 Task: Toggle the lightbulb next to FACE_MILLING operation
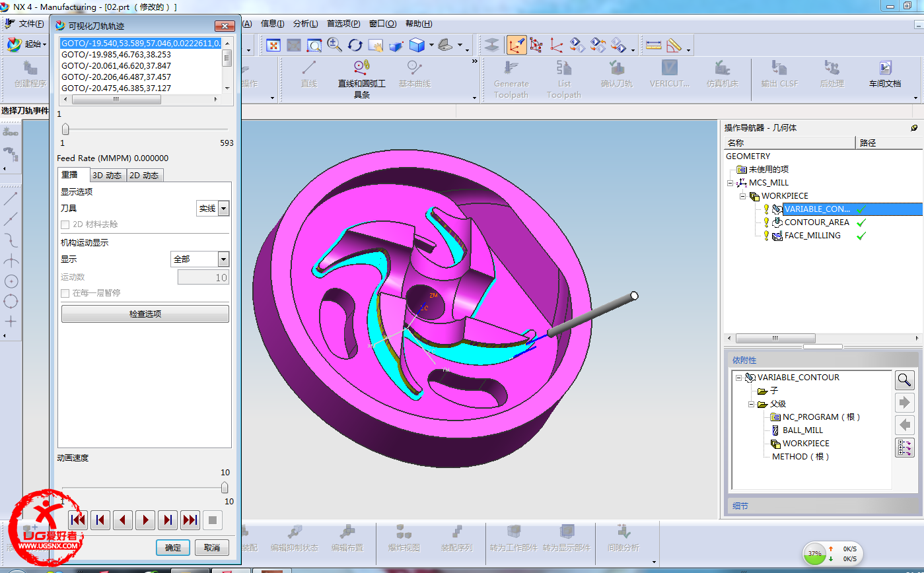point(767,235)
